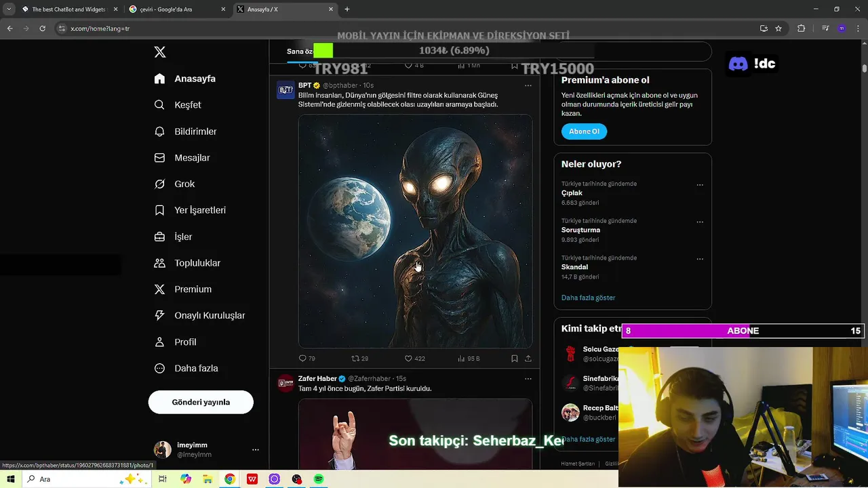The height and width of the screenshot is (488, 868).
Task: Open a new browser tab
Action: pos(347,9)
